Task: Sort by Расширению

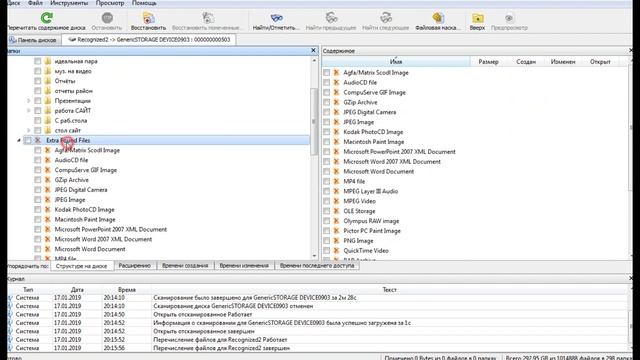Action: click(135, 265)
